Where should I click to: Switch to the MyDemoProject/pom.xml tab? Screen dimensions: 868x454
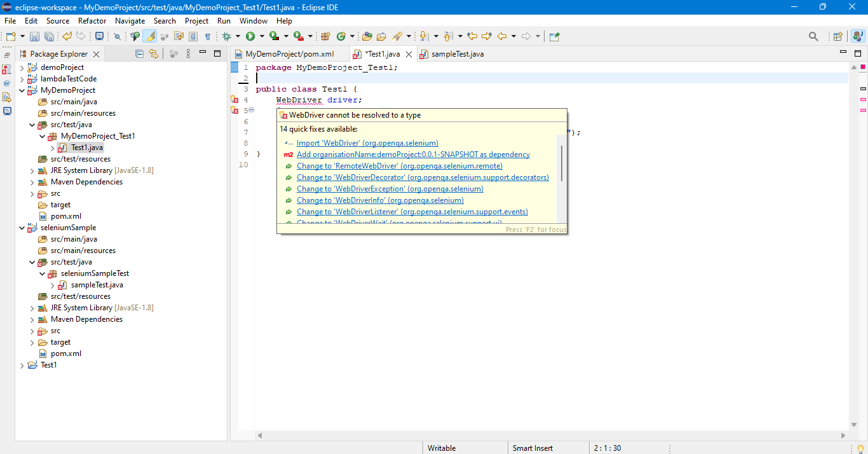[x=289, y=54]
